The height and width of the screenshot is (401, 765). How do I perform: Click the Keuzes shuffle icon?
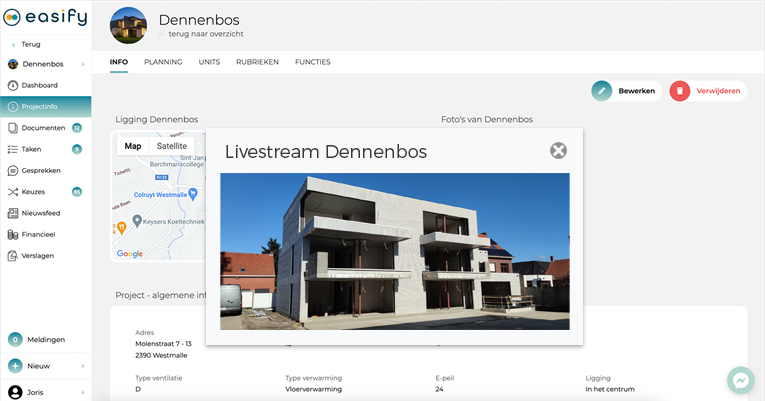[x=13, y=191]
